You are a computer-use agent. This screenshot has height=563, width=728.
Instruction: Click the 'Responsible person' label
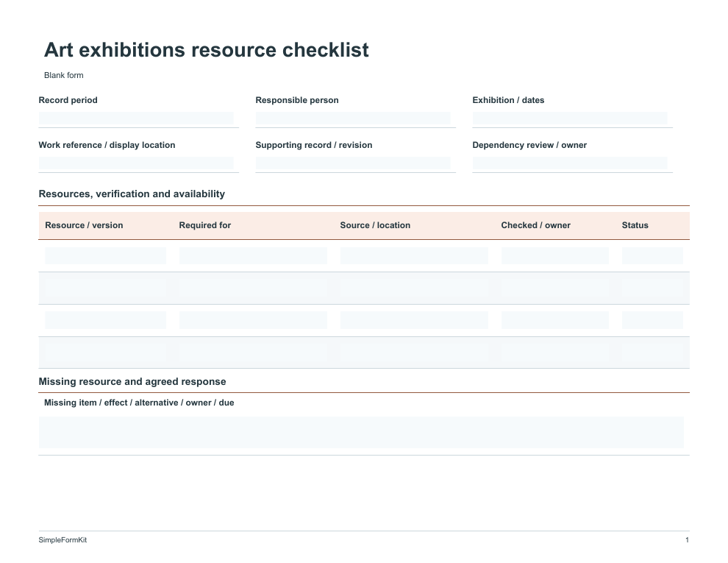pyautogui.click(x=297, y=100)
